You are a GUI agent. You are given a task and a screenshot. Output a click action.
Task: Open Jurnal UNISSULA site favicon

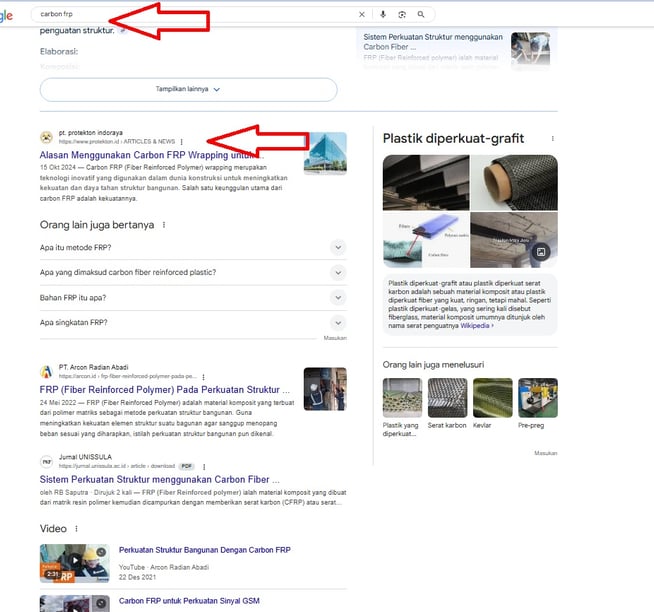pos(46,461)
